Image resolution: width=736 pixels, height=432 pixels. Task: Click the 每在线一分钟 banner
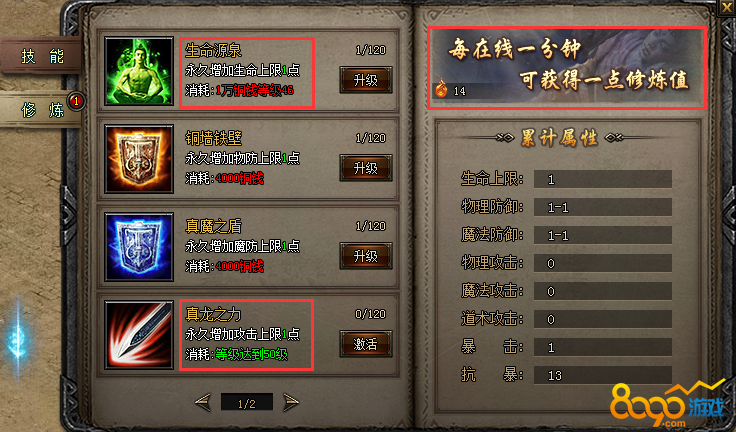(567, 68)
